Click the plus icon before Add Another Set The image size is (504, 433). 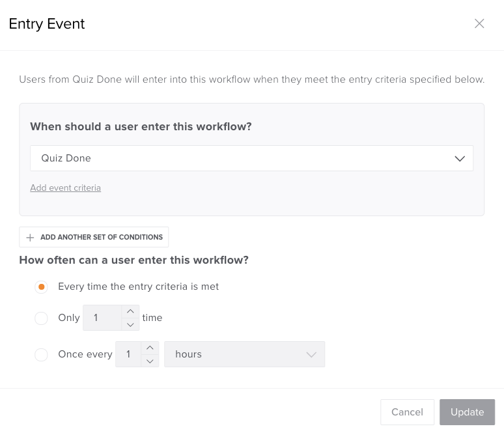pos(30,238)
